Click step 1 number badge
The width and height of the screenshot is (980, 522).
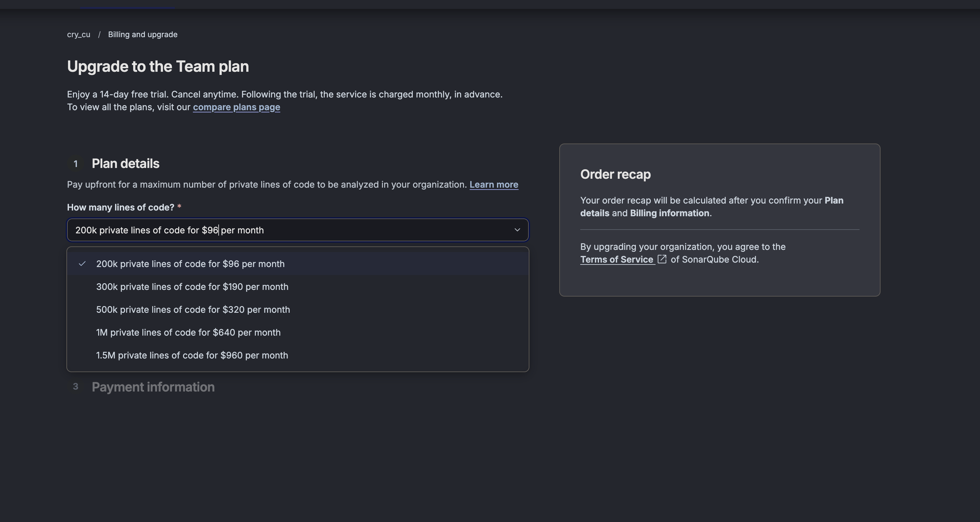tap(75, 164)
